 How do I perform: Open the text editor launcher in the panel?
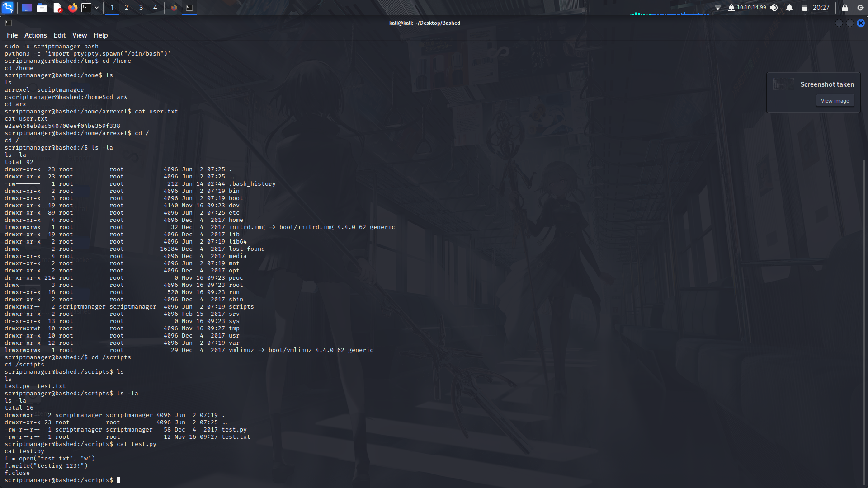pyautogui.click(x=57, y=7)
